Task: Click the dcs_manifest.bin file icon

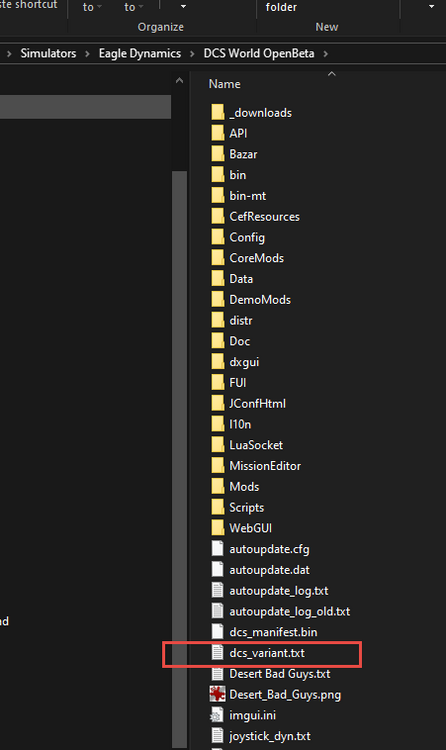Action: [217, 632]
